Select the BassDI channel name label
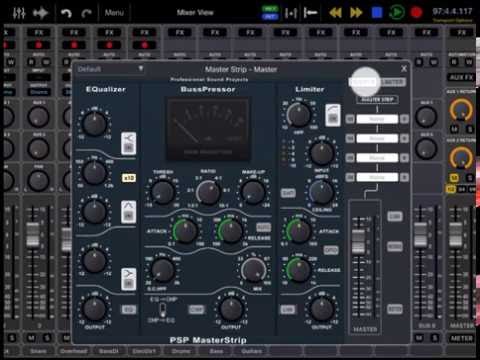This screenshot has height=360, width=480. 109,351
